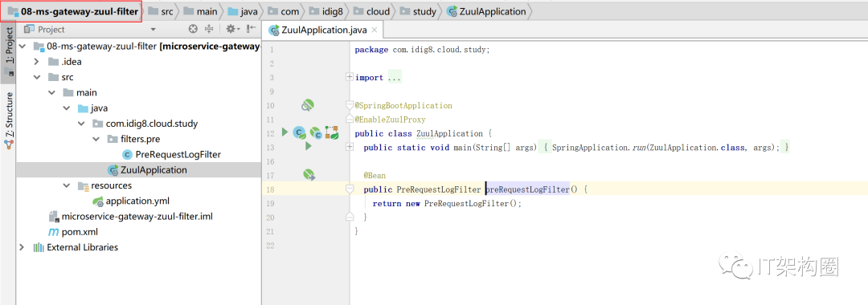Image resolution: width=868 pixels, height=305 pixels.
Task: Expand the .idea folder
Action: [36, 62]
